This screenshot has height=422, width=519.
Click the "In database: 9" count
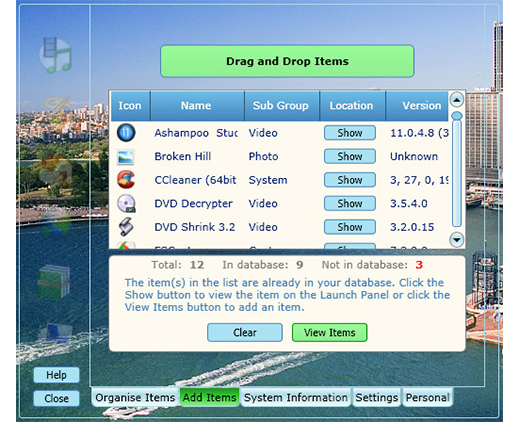[263, 265]
